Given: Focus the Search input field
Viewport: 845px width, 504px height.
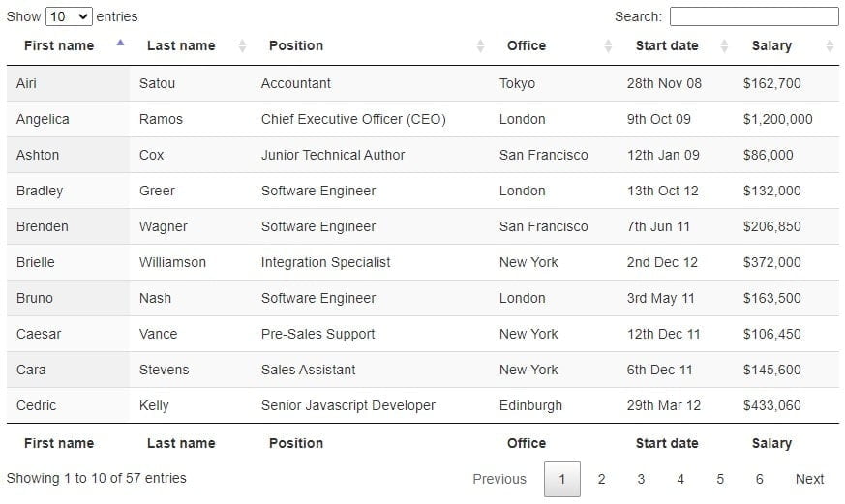Looking at the screenshot, I should tap(754, 16).
